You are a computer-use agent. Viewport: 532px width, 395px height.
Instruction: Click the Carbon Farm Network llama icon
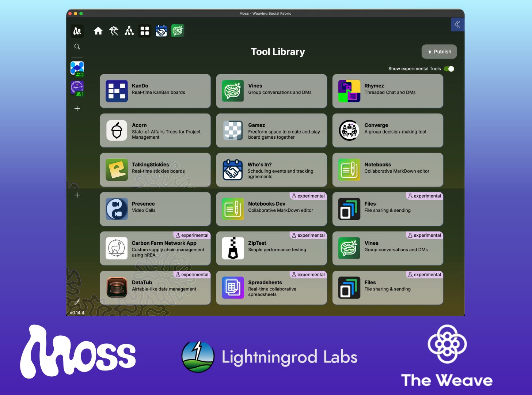(117, 248)
